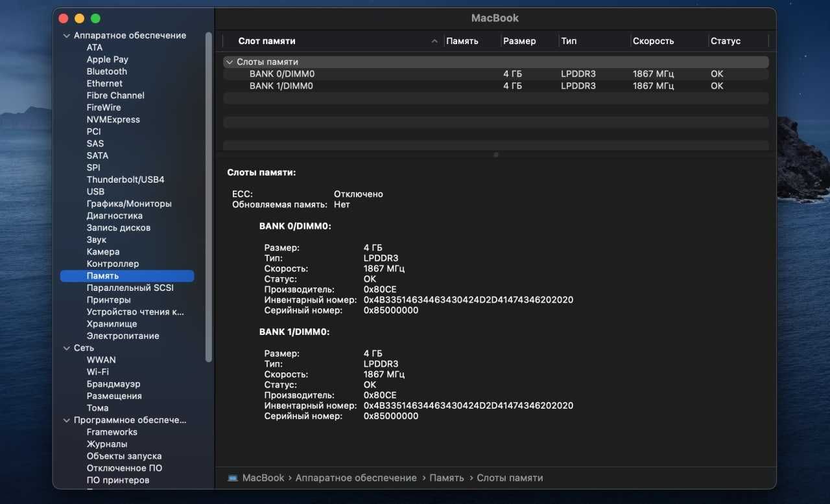Click the BANK 0/DIMM0 detail heading
830x504 pixels.
[295, 227]
